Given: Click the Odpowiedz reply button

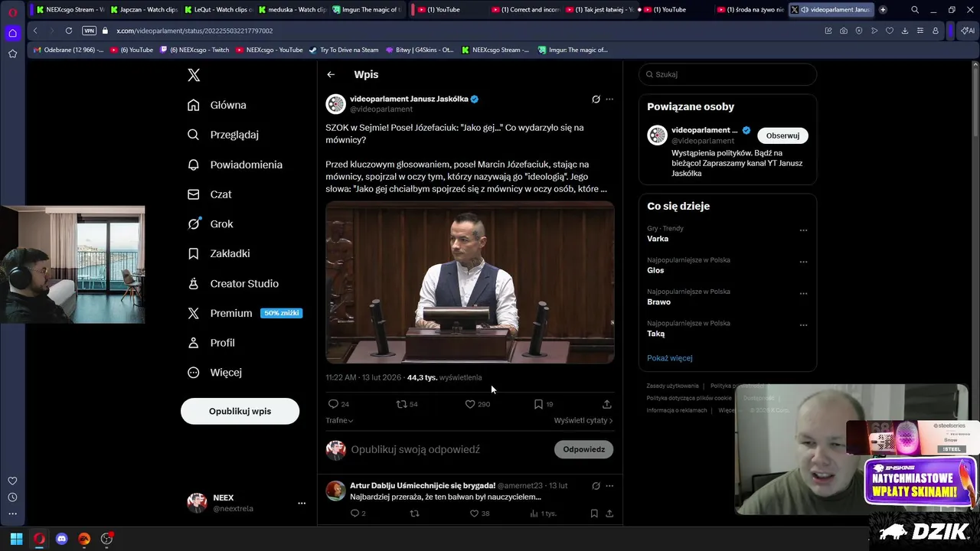Looking at the screenshot, I should tap(583, 449).
